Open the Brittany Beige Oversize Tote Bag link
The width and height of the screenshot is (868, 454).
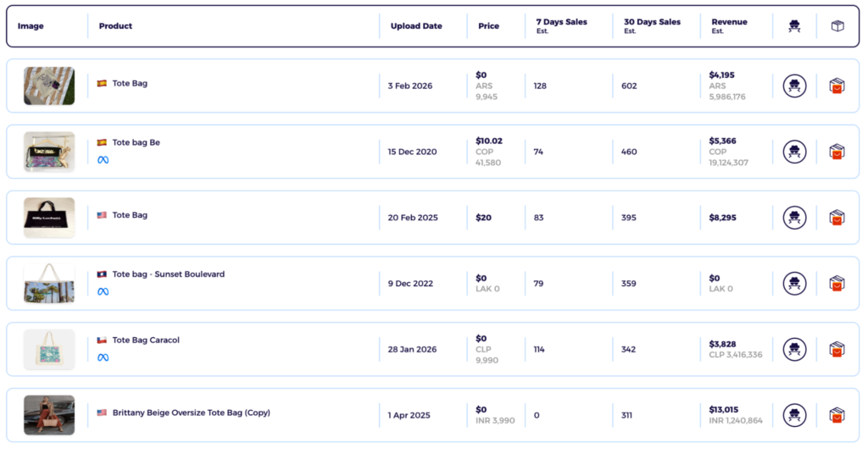pyautogui.click(x=191, y=412)
